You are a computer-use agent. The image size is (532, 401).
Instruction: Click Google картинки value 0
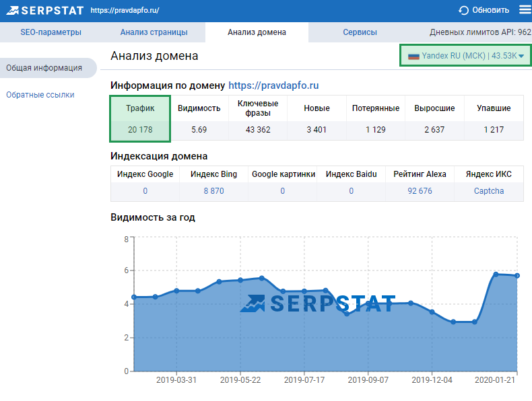click(283, 191)
